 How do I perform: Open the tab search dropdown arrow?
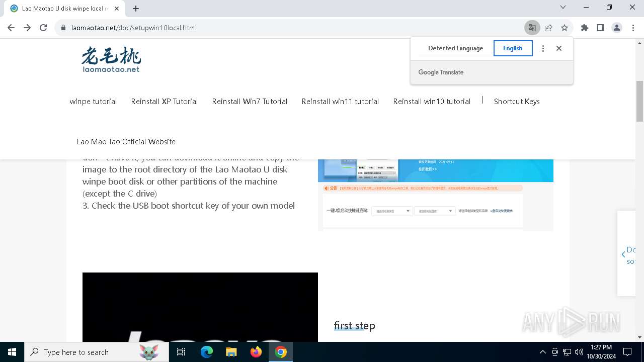click(563, 8)
